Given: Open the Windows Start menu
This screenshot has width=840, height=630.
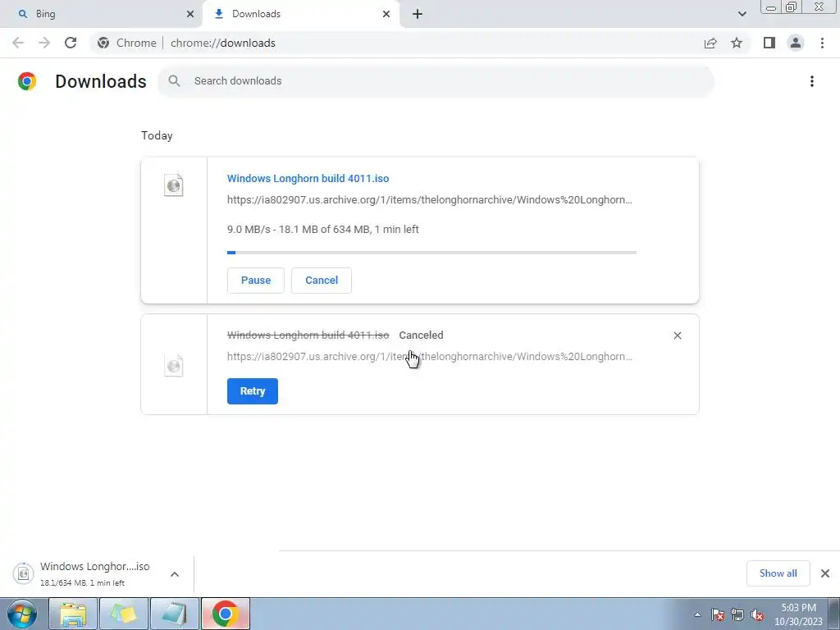Looking at the screenshot, I should tap(22, 614).
